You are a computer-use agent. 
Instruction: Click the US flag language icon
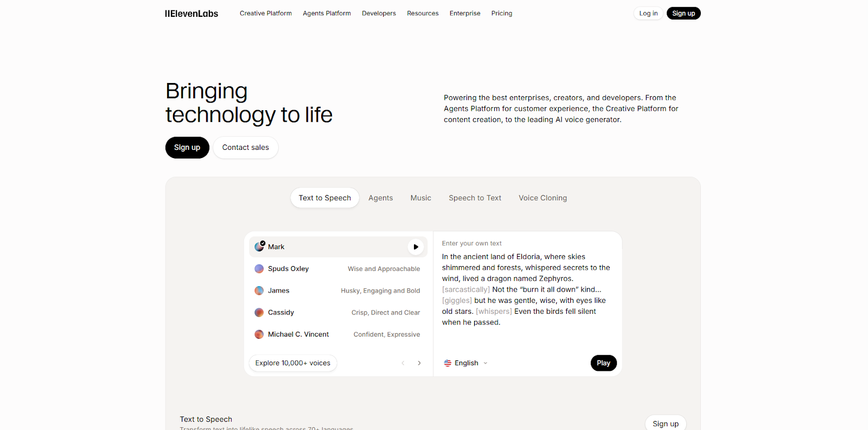(x=448, y=363)
